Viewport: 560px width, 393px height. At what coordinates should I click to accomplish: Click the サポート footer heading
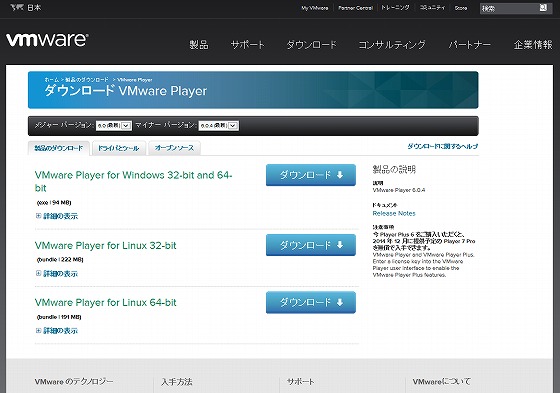point(300,382)
